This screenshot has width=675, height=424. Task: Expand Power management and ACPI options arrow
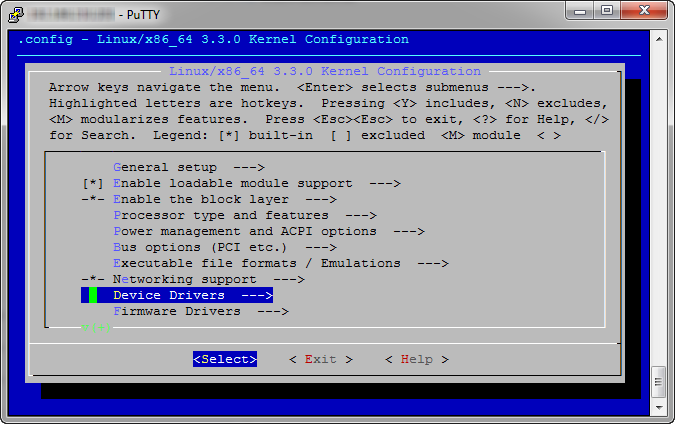[x=408, y=232]
